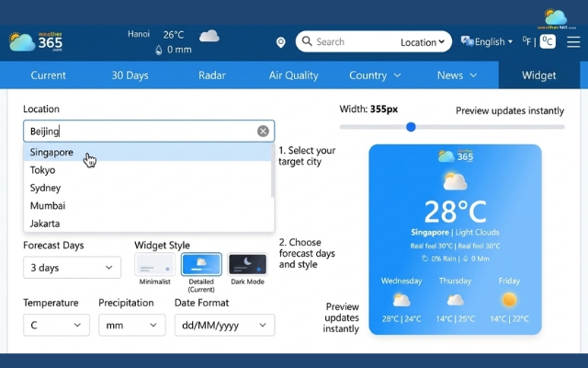Click the Friday label in preview
The height and width of the screenshot is (368, 588).
(509, 281)
